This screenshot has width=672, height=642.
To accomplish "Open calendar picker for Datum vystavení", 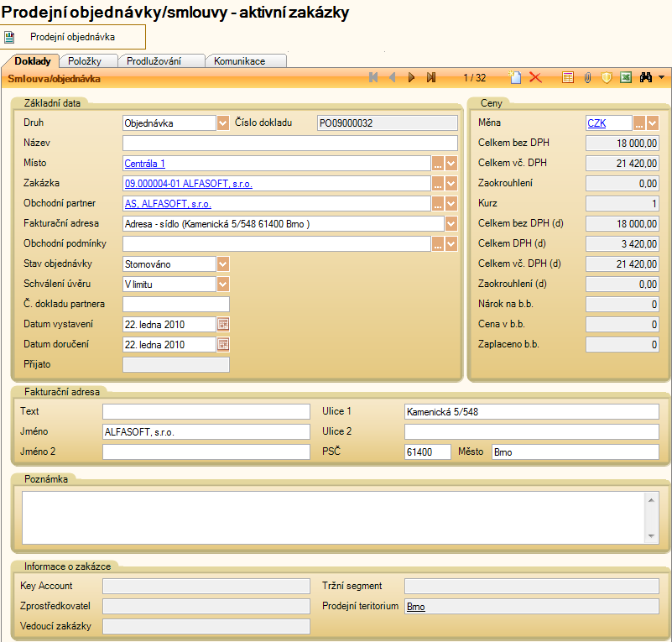I will pyautogui.click(x=223, y=324).
